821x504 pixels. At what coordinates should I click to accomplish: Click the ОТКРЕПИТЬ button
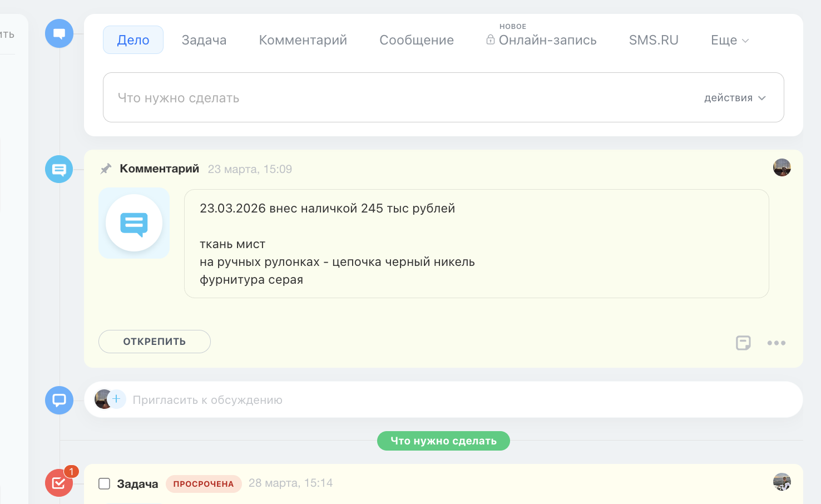click(155, 342)
